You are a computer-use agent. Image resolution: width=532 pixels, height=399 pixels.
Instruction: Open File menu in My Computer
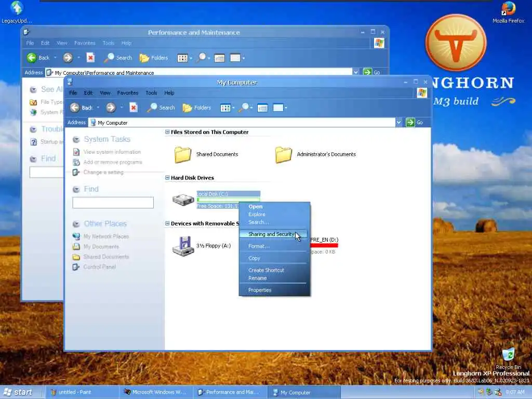coord(73,92)
